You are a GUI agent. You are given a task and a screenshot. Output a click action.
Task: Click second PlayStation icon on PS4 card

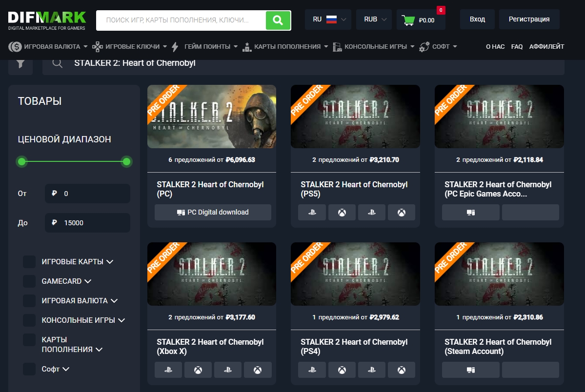372,370
